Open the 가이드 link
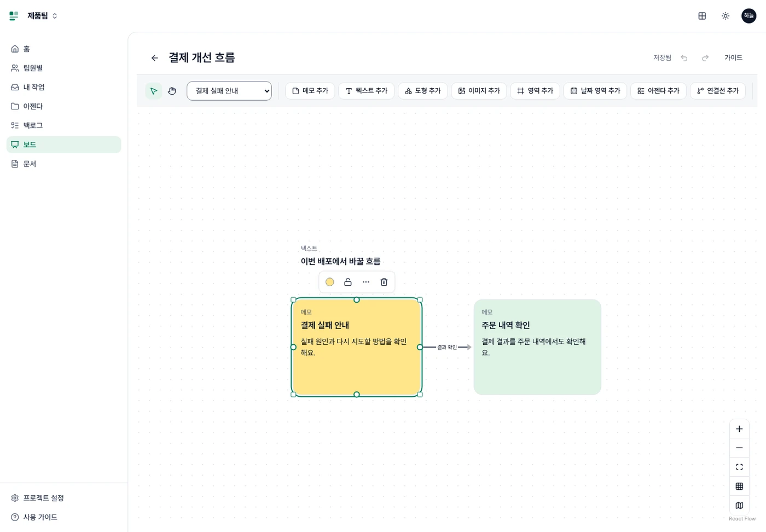 tap(733, 57)
